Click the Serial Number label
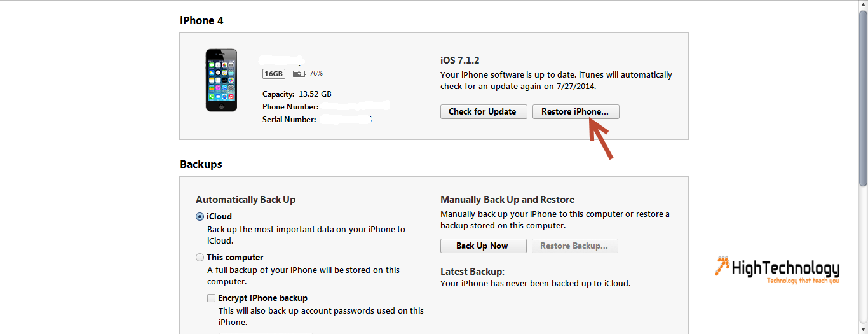The width and height of the screenshot is (868, 334). [289, 119]
